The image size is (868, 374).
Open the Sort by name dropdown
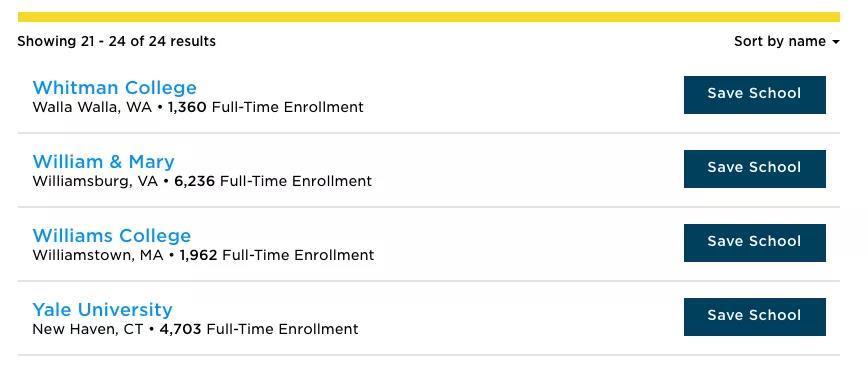[787, 41]
